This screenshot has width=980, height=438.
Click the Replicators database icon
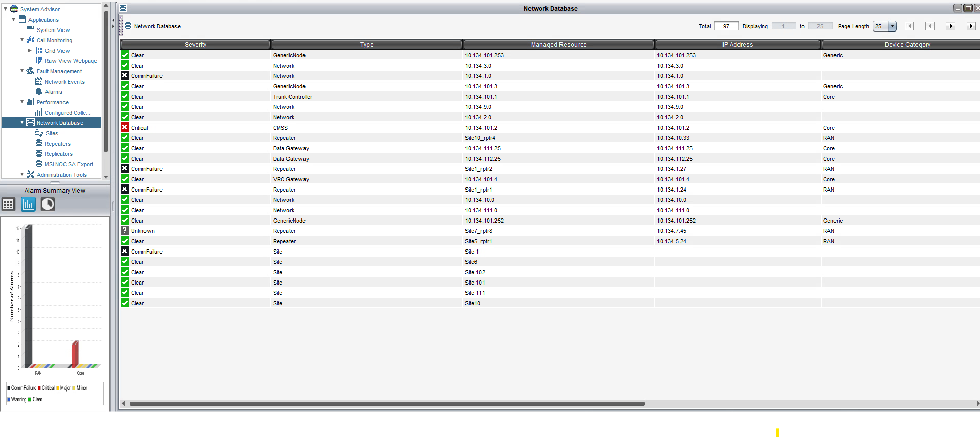39,154
